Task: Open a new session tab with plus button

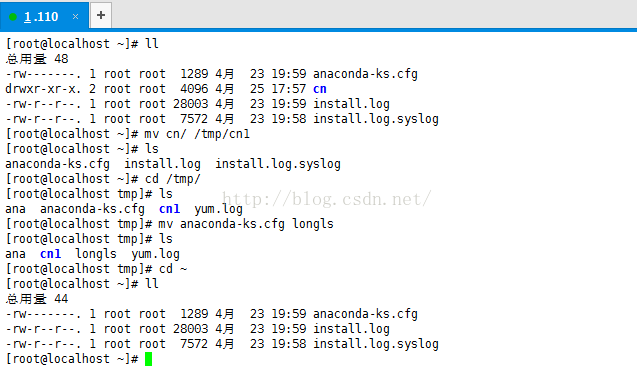Action: (x=101, y=15)
